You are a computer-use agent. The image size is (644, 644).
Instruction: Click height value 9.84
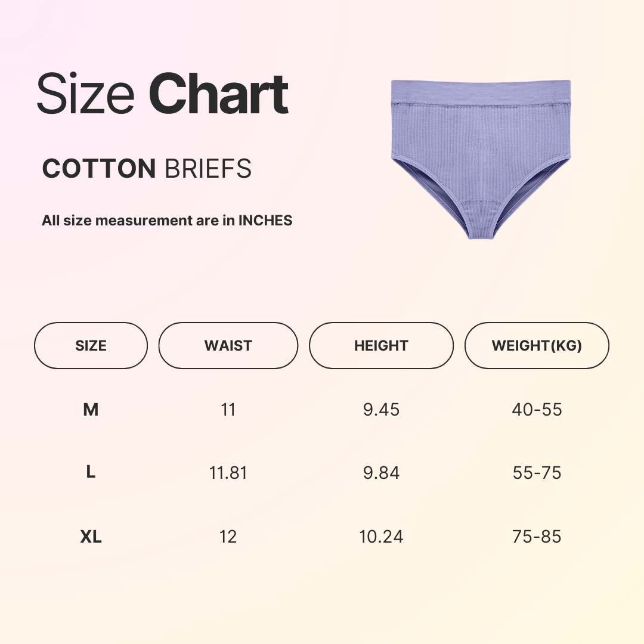click(x=381, y=473)
